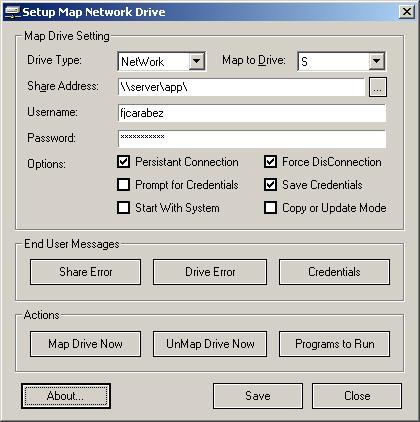Close the Setup Map Network Drive window
The height and width of the screenshot is (422, 420).
pos(407,12)
